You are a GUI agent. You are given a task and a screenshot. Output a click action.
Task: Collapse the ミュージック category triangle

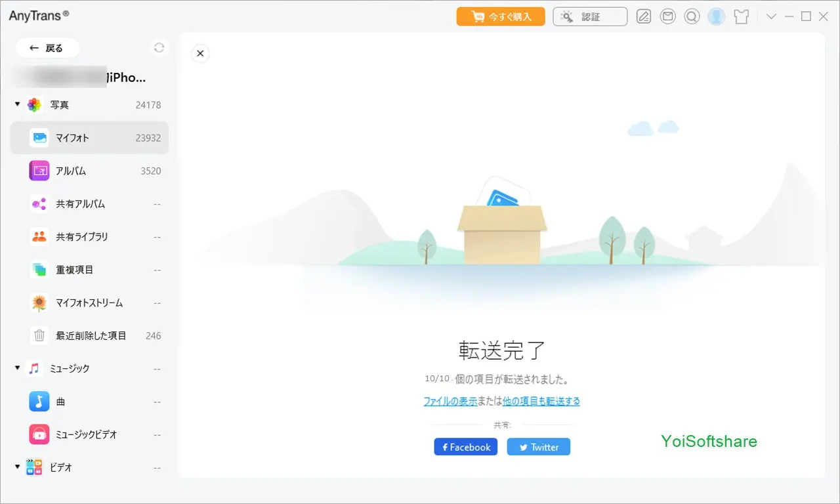click(17, 368)
